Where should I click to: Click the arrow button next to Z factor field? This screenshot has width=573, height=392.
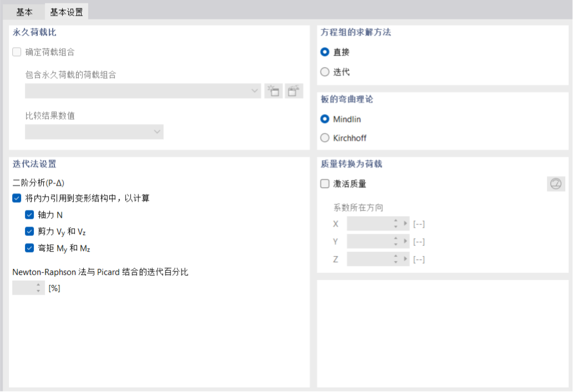[406, 259]
